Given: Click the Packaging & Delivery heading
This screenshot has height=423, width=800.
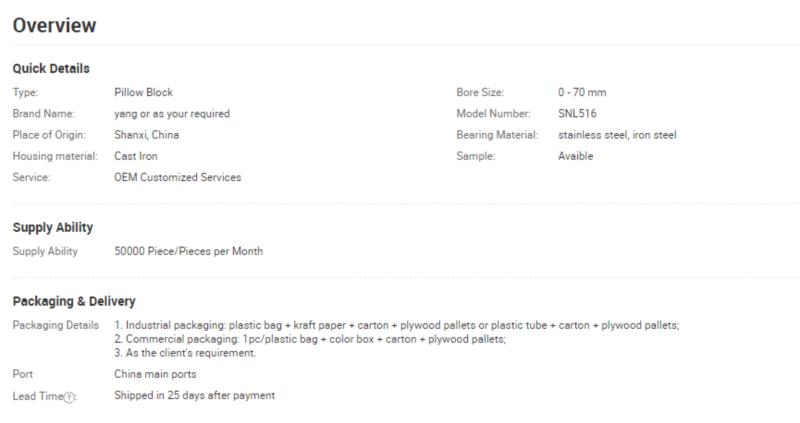Looking at the screenshot, I should tap(74, 302).
